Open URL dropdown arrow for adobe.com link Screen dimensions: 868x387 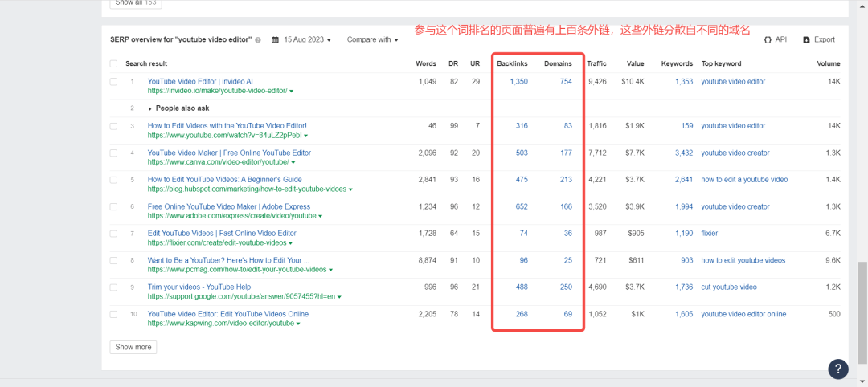(x=321, y=216)
